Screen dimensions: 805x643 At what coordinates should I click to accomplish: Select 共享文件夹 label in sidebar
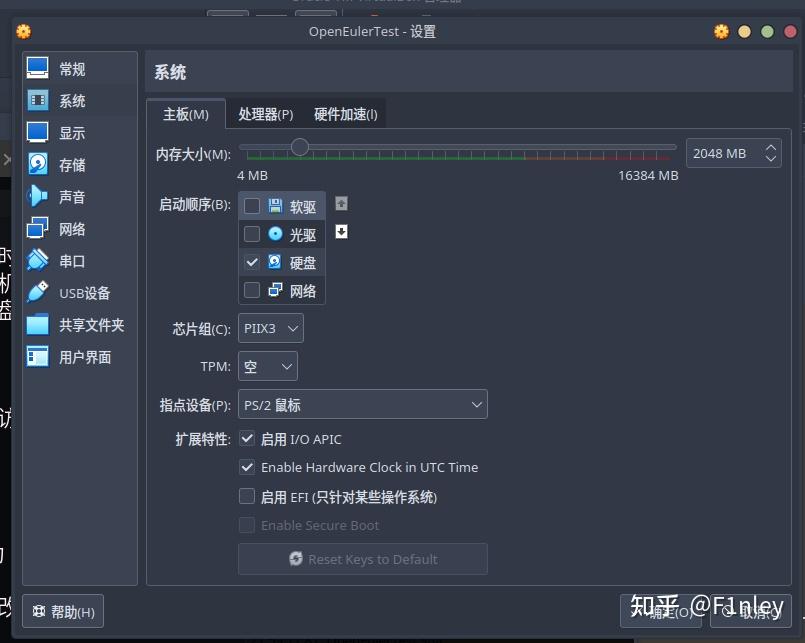pos(91,325)
